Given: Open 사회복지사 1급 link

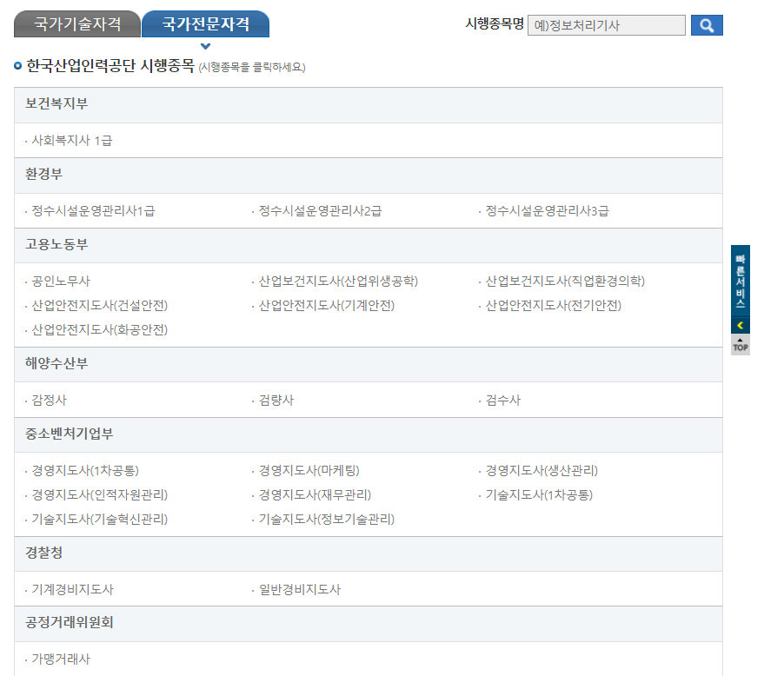Looking at the screenshot, I should [x=72, y=141].
